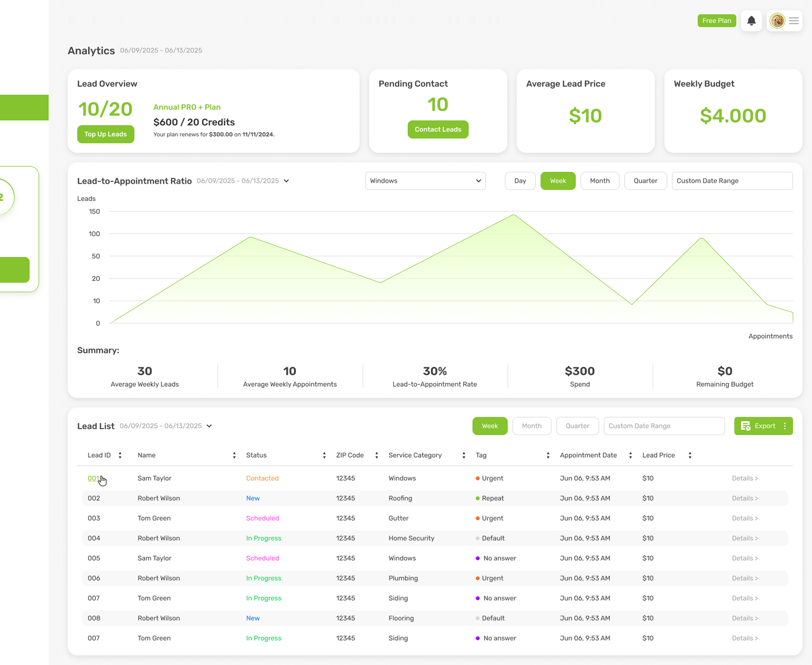Click the chart Custom Date Range field
This screenshot has width=812, height=665.
[x=732, y=181]
